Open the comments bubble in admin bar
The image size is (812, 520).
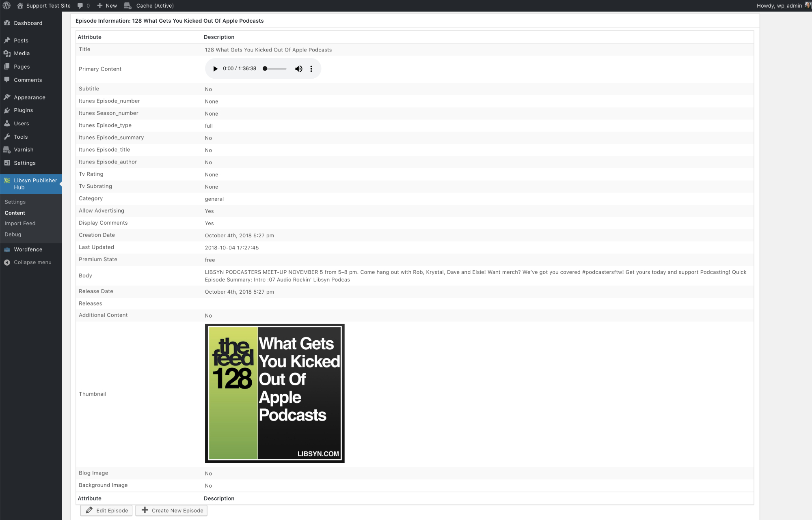tap(80, 6)
